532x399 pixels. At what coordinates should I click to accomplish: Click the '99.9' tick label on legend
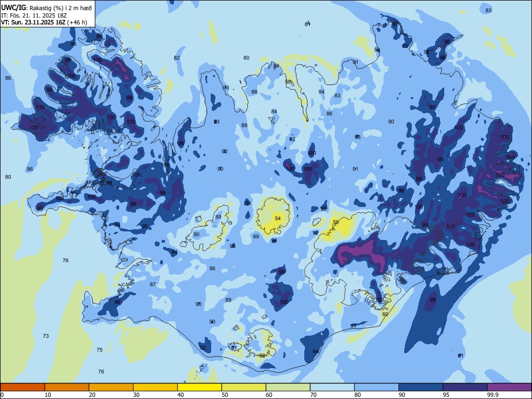(493, 395)
